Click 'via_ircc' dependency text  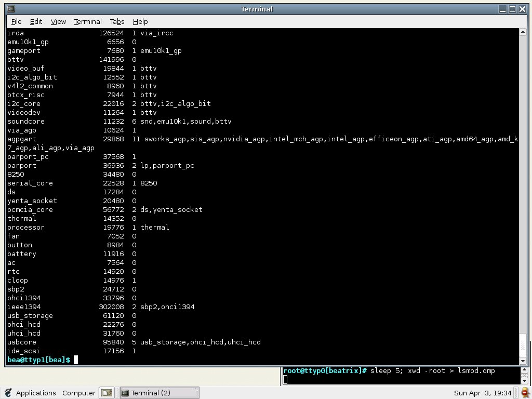tap(157, 33)
